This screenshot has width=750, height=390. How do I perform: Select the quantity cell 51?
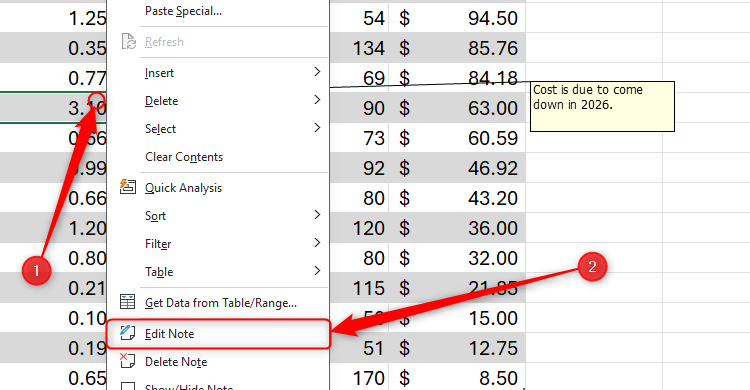(x=359, y=348)
